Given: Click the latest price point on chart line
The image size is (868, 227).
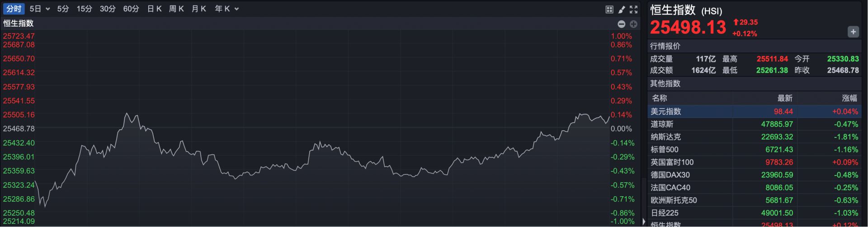Looking at the screenshot, I should 609,118.
